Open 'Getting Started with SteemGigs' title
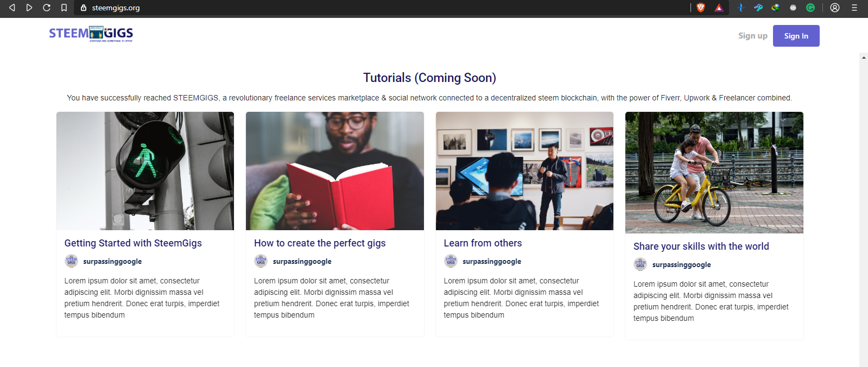This screenshot has height=367, width=868. tap(133, 243)
